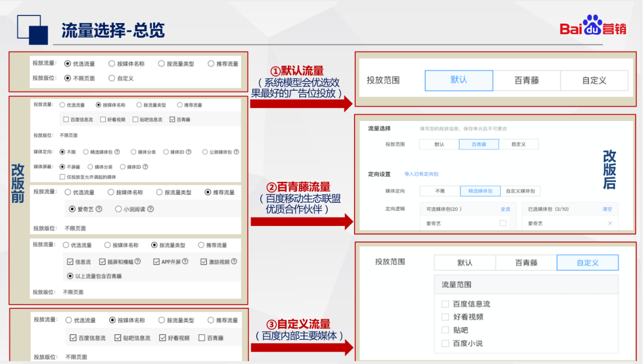
Task: Switch to the 自定义媒体包 tab
Action: (520, 191)
